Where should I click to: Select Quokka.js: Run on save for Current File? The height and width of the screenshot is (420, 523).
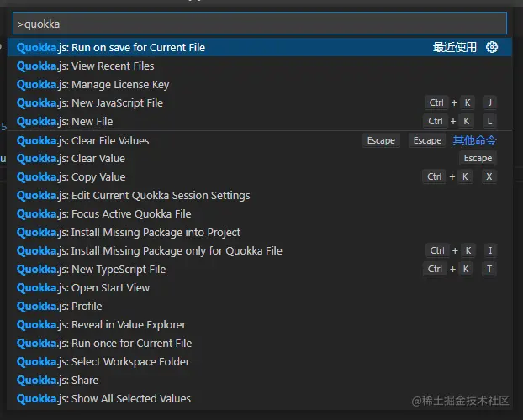pyautogui.click(x=260, y=47)
